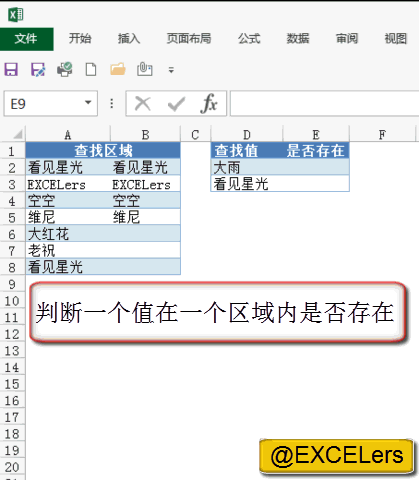Switch to the 数据 ribbon tab
419x480 pixels.
[298, 39]
